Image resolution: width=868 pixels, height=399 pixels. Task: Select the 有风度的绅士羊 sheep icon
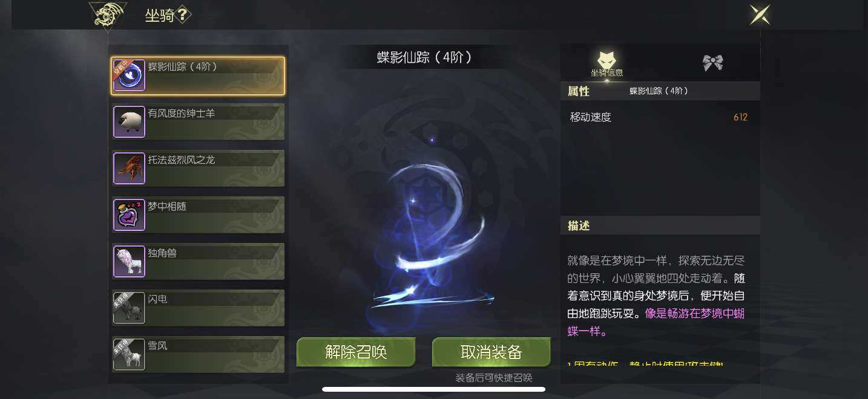coord(129,122)
